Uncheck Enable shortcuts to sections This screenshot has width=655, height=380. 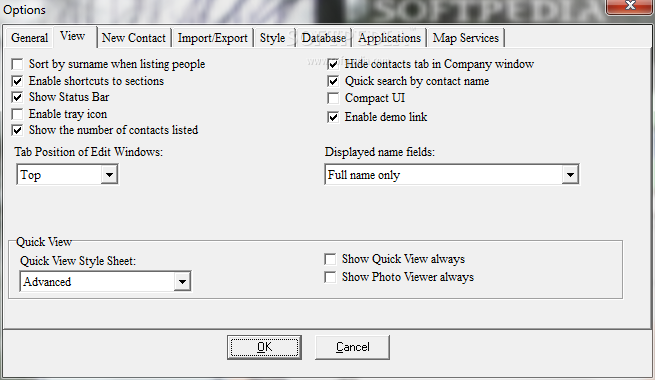(17, 81)
